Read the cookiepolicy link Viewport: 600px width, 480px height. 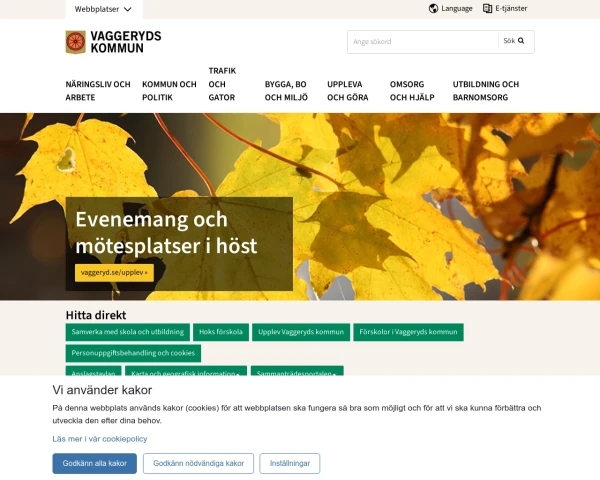pyautogui.click(x=99, y=439)
